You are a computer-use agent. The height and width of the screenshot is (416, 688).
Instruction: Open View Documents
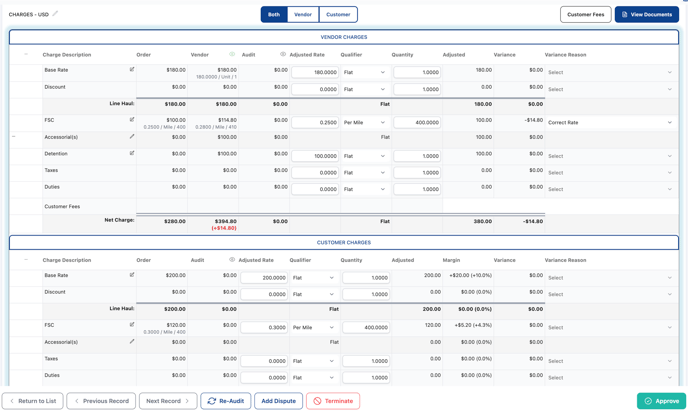click(x=646, y=15)
